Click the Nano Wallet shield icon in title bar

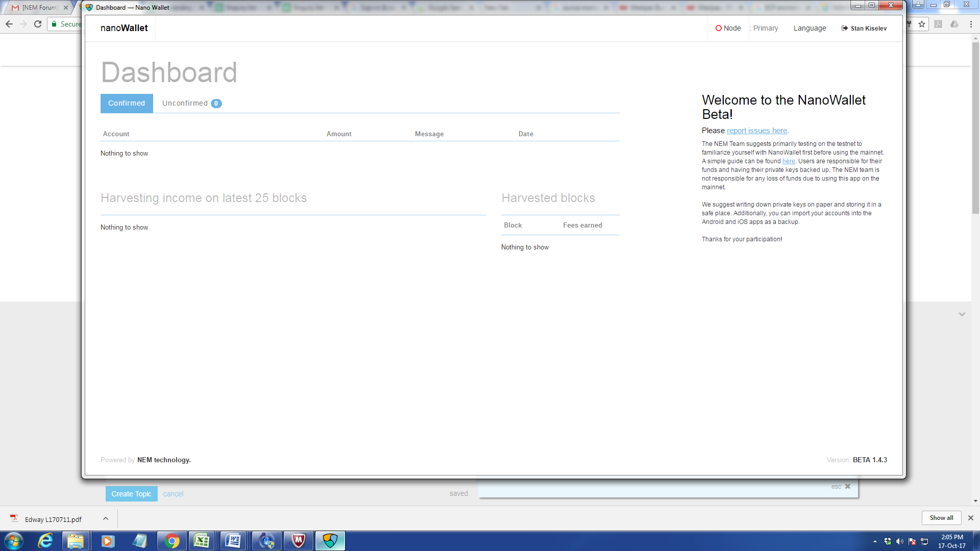click(x=89, y=8)
